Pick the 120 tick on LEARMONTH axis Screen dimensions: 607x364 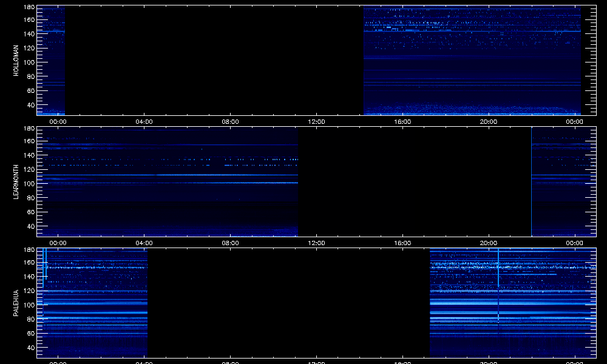[x=29, y=169]
